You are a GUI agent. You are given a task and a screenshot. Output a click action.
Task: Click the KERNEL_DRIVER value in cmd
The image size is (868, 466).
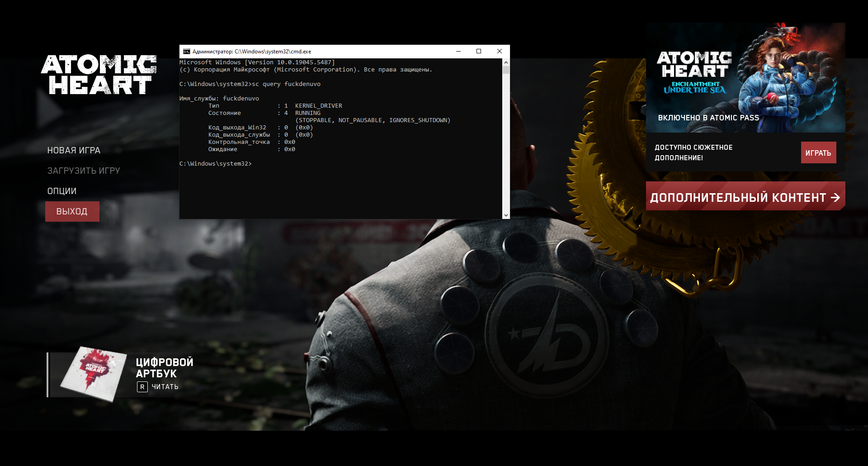pos(319,106)
